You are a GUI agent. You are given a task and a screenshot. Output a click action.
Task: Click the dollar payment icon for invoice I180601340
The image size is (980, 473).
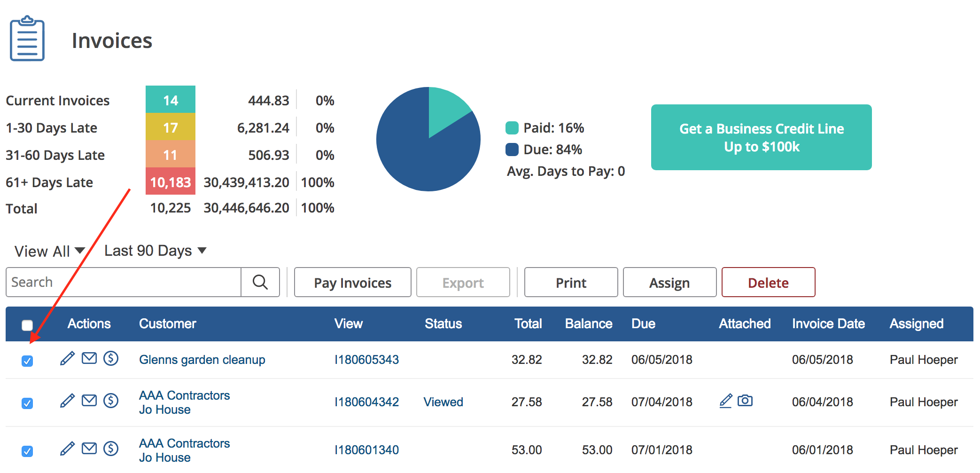[x=111, y=449]
